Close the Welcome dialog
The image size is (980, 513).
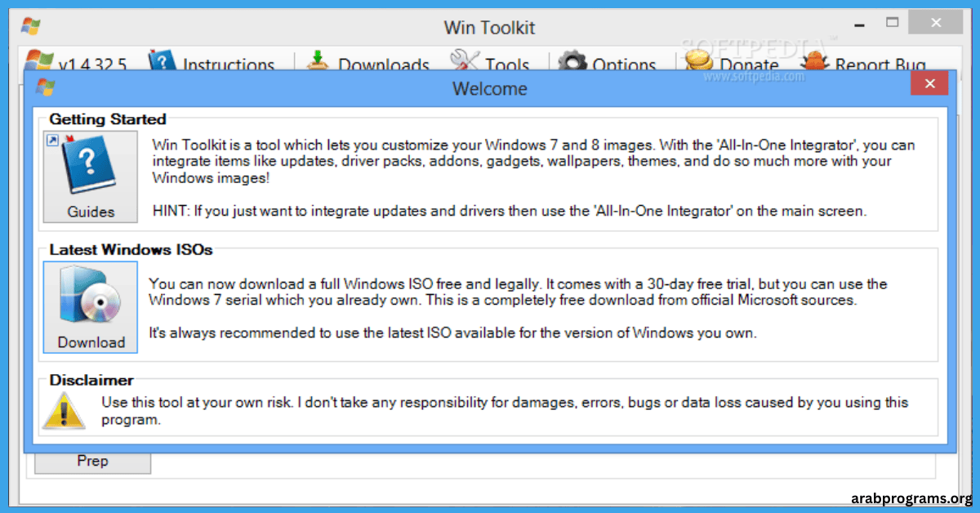929,84
